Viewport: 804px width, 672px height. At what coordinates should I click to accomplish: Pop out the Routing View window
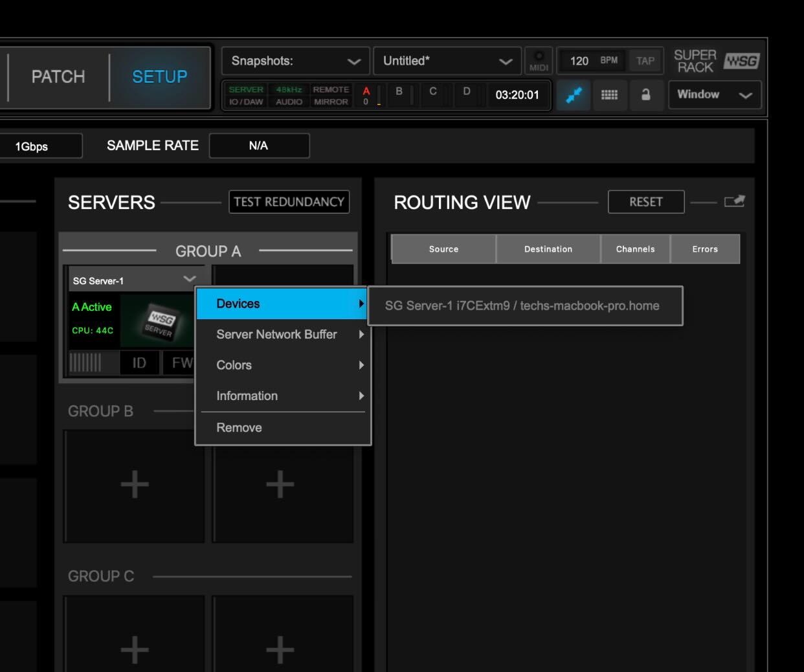tap(734, 201)
